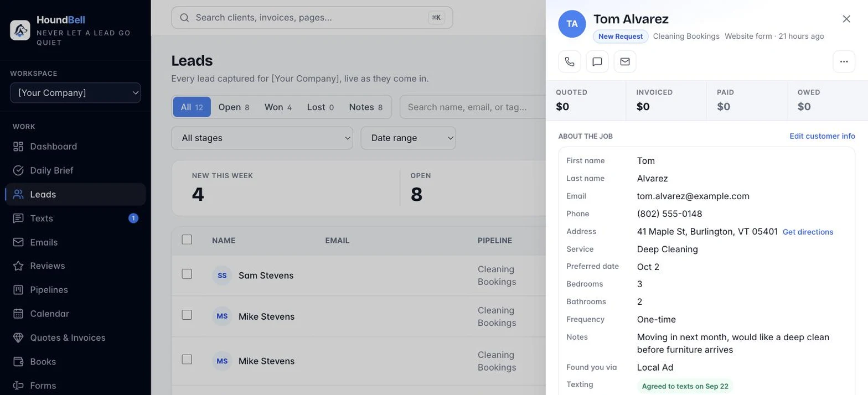
Task: Go to Leads in sidebar
Action: (76, 194)
